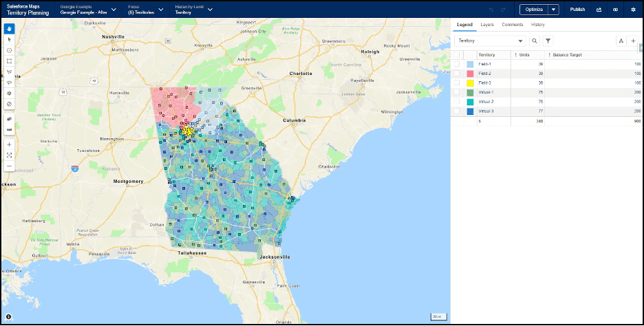Click the hierarchy icon in legend toolbar
This screenshot has height=326, width=644.
(x=621, y=41)
